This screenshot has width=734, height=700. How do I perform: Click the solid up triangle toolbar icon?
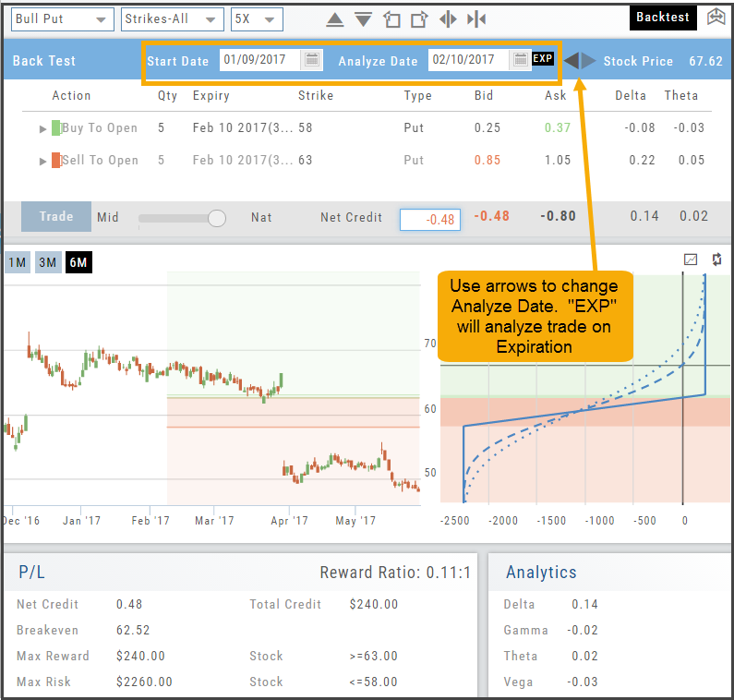click(335, 19)
